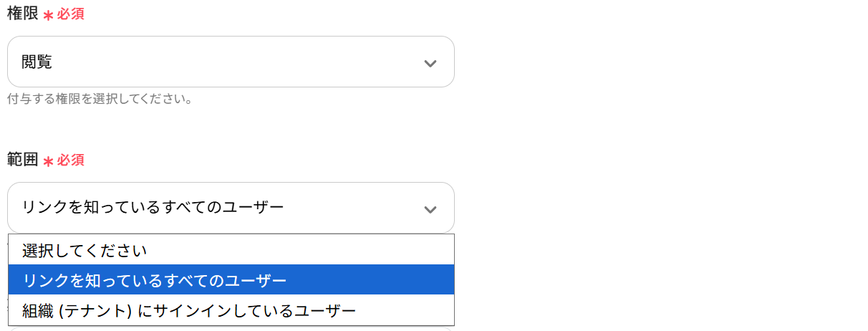Viewport: 868px width, 331px height.
Task: Click the helper text 付与する権限を選択してください
Action: pyautogui.click(x=100, y=98)
